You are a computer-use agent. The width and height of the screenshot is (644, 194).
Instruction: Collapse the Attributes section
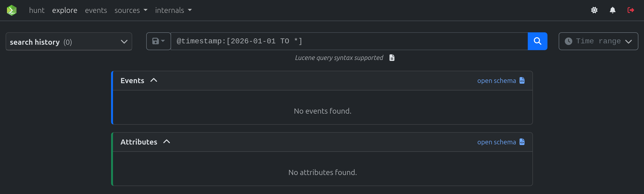[166, 142]
